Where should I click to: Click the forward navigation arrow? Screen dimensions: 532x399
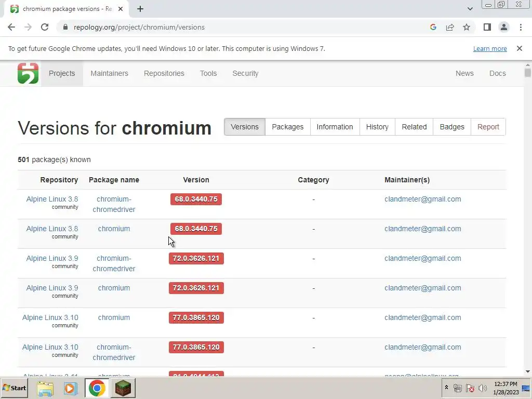[x=28, y=27]
